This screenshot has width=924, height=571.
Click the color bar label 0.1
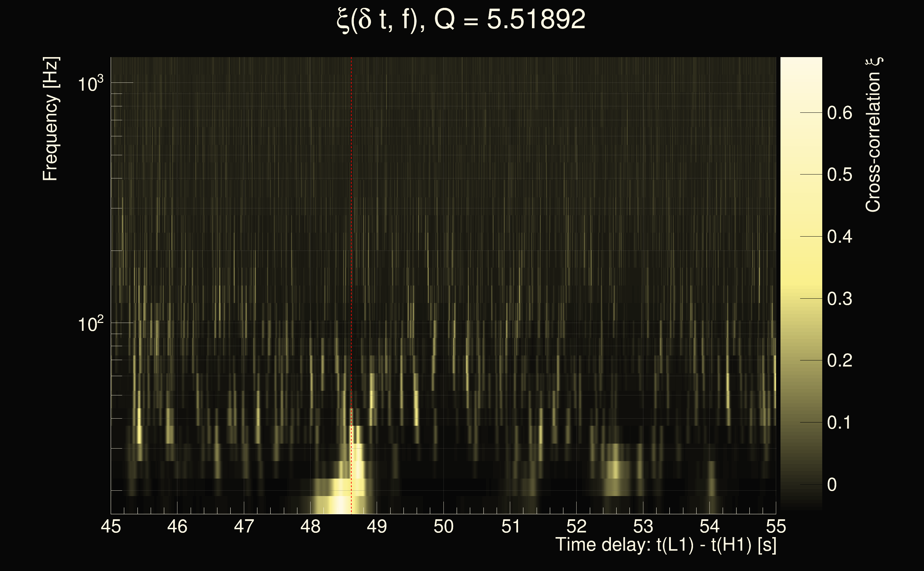click(839, 423)
